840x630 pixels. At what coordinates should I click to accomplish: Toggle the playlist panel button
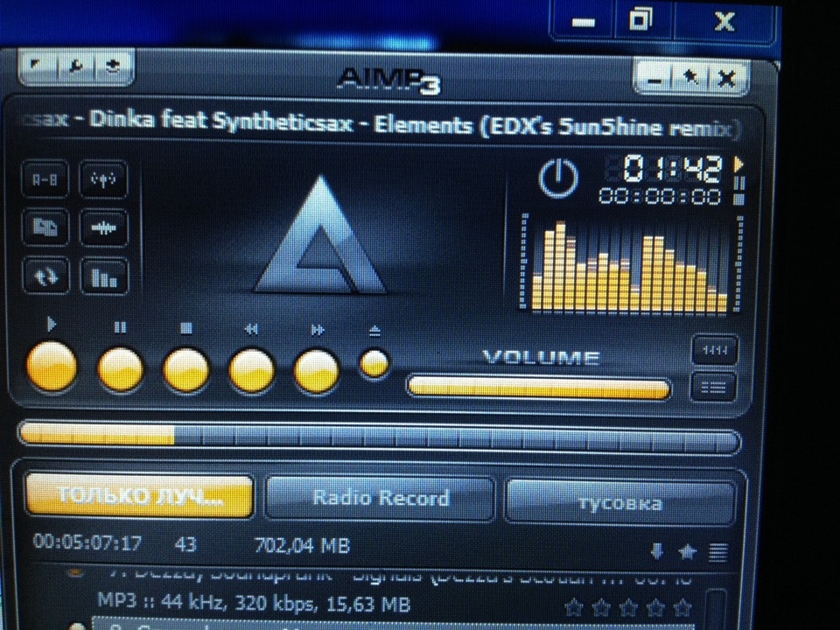714,386
